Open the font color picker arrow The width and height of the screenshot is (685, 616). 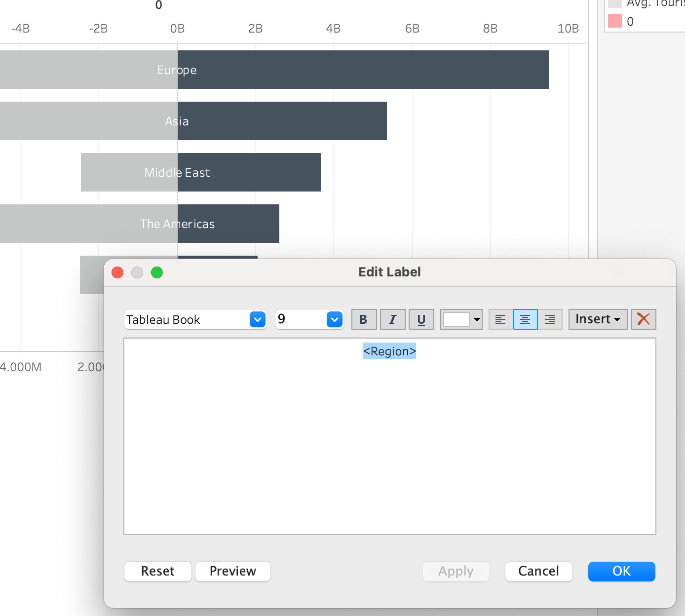click(475, 319)
